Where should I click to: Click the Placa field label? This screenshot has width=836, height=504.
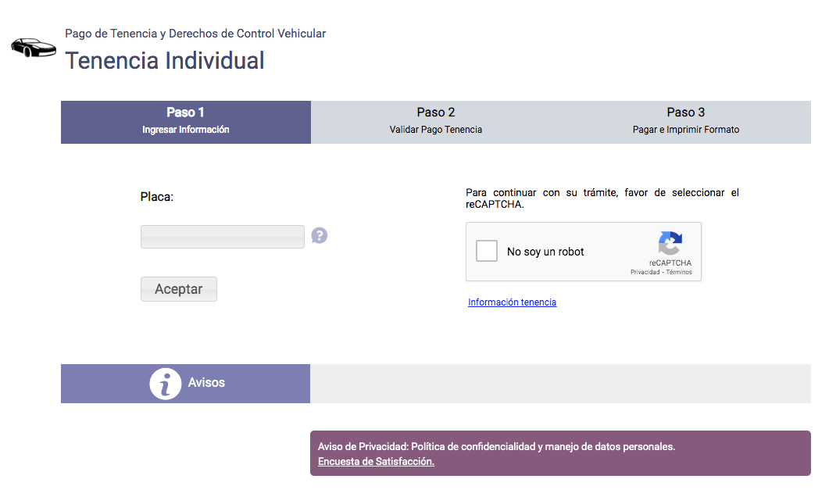pyautogui.click(x=156, y=197)
